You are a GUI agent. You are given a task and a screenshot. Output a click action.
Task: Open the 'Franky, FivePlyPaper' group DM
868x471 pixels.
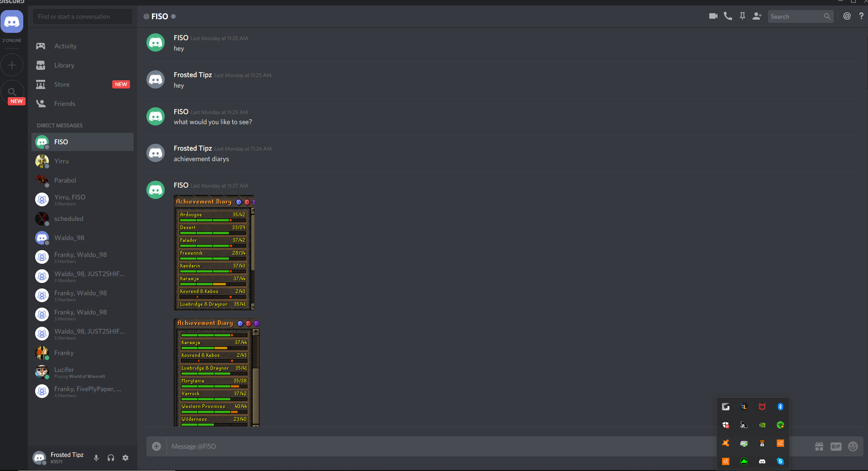coord(83,391)
